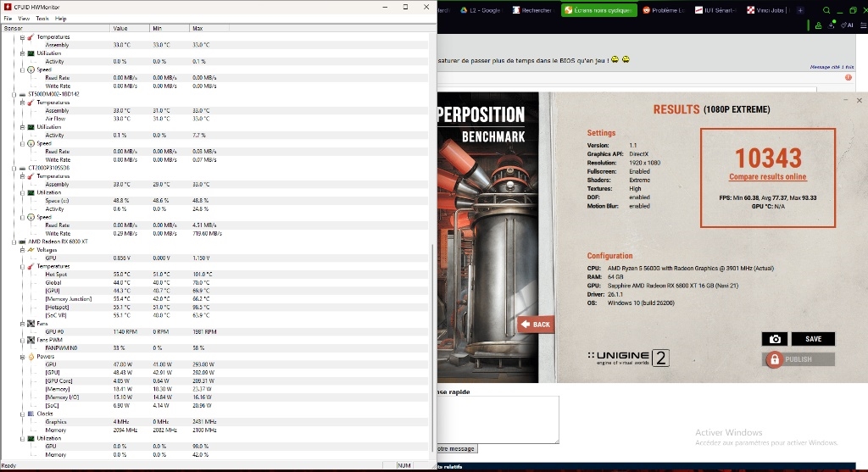Switch to the L2 - Google browser tab

(x=480, y=10)
